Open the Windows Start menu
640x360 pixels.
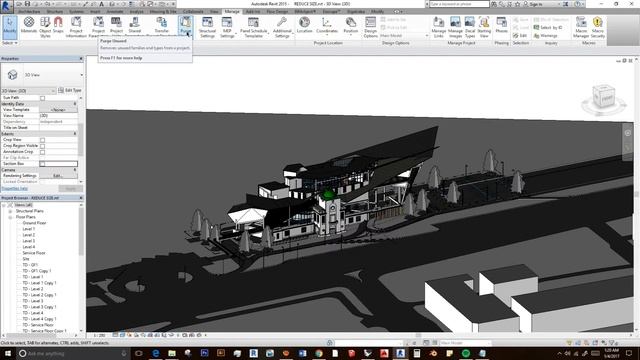click(7, 353)
